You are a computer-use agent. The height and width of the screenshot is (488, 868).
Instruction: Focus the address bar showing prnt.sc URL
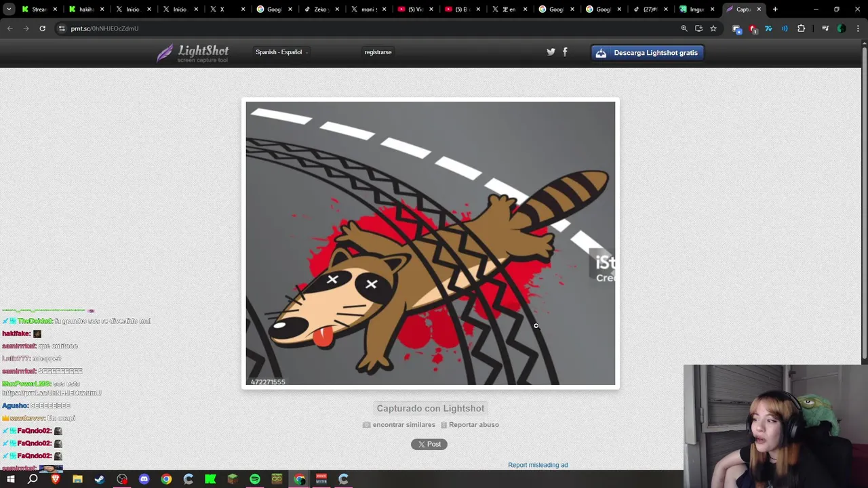[x=366, y=28]
